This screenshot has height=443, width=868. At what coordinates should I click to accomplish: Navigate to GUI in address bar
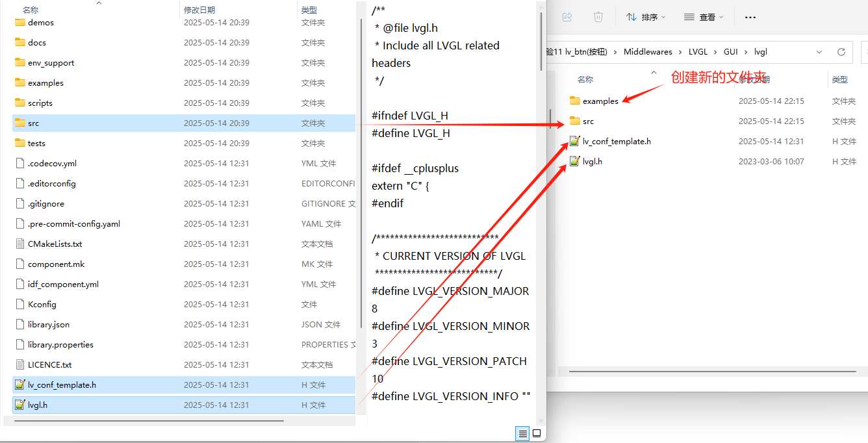click(x=731, y=52)
